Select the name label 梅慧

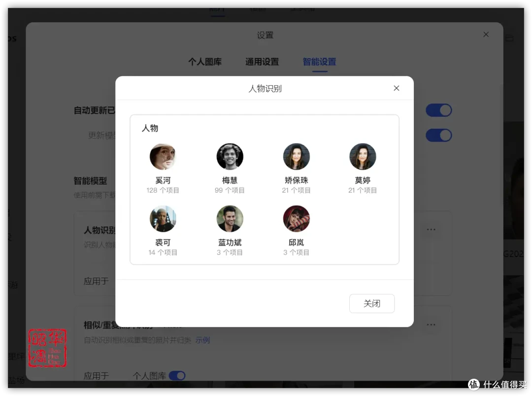point(230,180)
